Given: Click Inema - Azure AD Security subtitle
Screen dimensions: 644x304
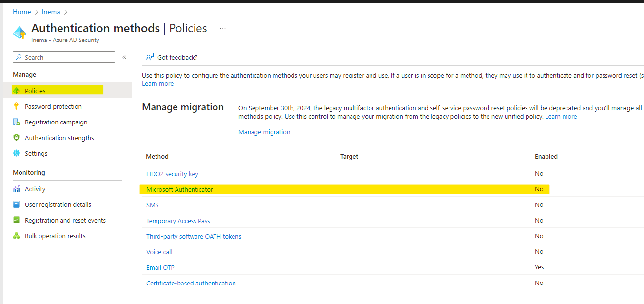Looking at the screenshot, I should coord(65,40).
